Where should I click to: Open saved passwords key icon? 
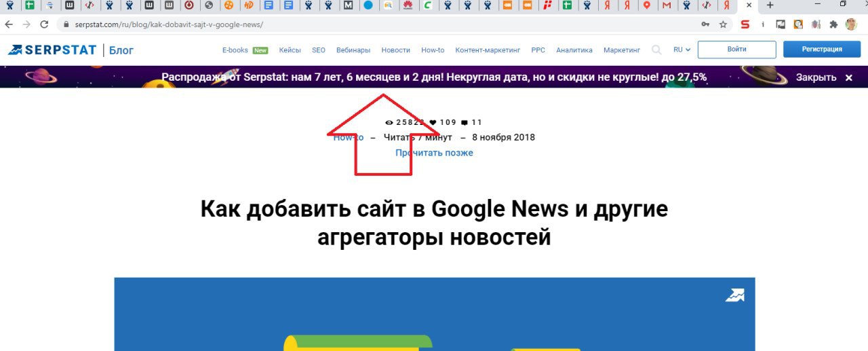click(x=706, y=24)
